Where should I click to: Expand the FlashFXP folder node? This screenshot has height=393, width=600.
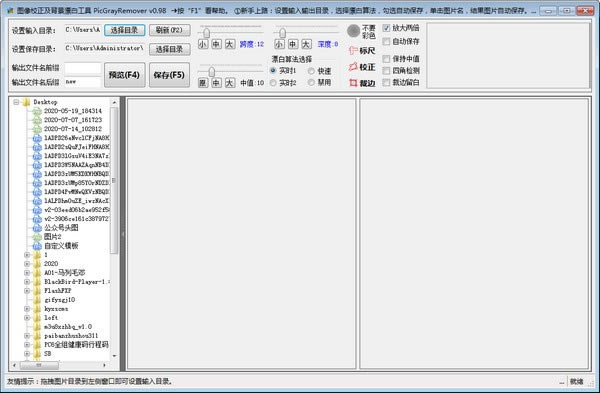27,291
